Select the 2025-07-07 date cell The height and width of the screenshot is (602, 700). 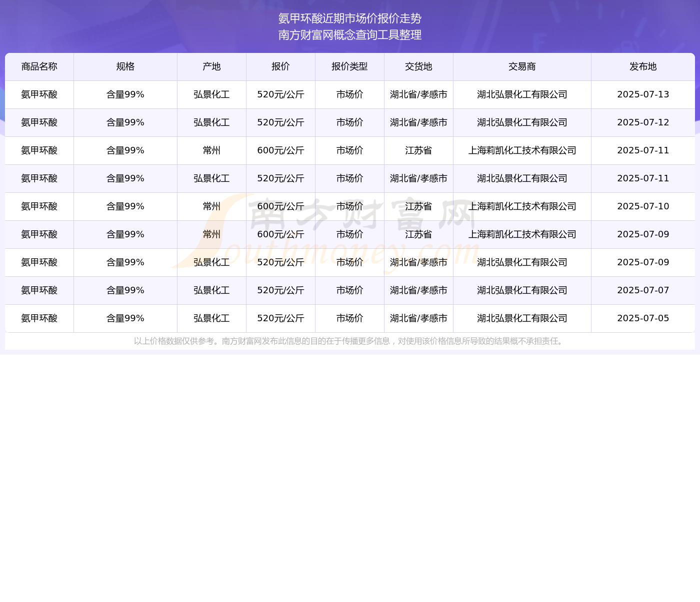(x=643, y=291)
